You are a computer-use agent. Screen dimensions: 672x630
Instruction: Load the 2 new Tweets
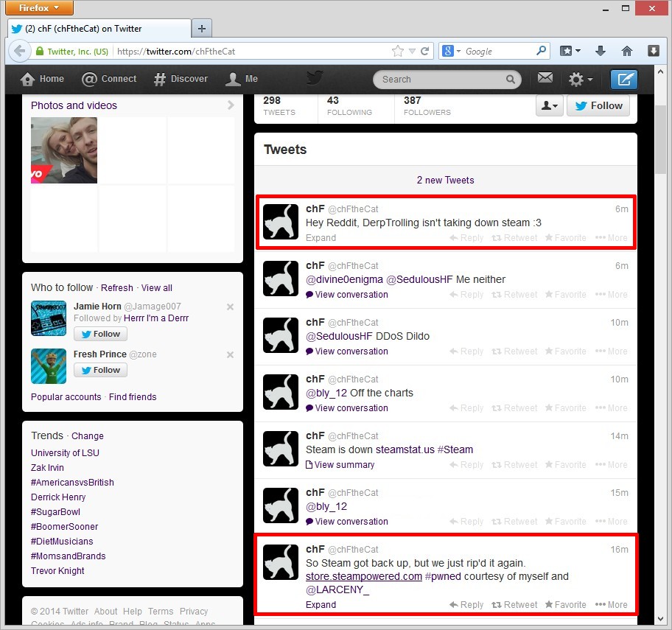point(446,180)
